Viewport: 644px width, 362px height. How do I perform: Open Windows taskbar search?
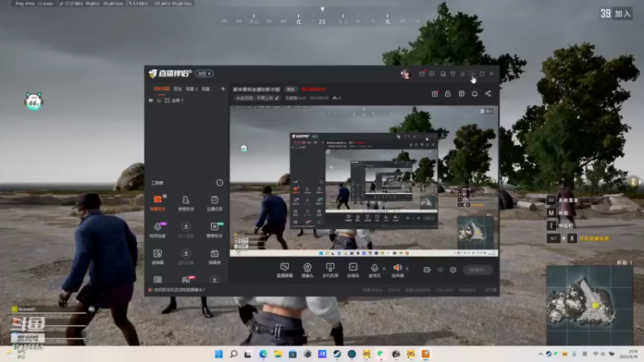tap(233, 354)
